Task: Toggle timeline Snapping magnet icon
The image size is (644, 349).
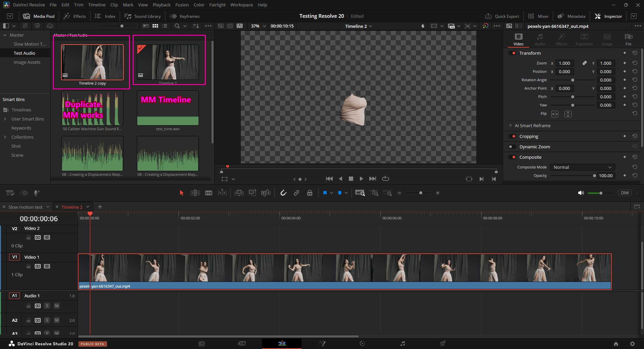Action: (x=283, y=193)
